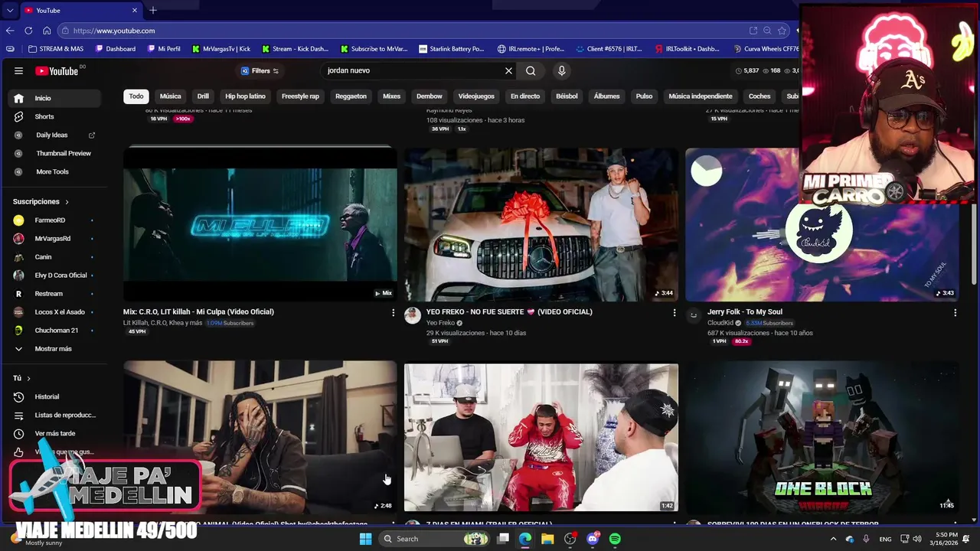Open MrVargasTv Kick bookmark

pos(220,49)
